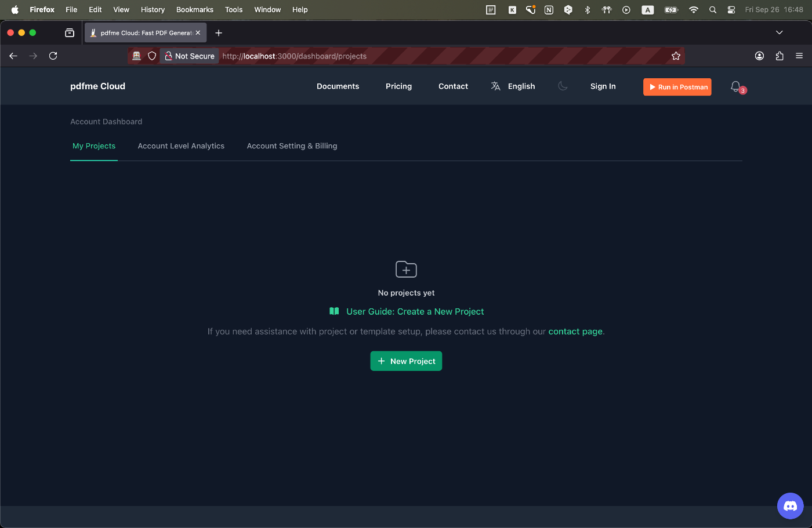Click the Account Dashboard heading text
The image size is (812, 528).
[106, 122]
